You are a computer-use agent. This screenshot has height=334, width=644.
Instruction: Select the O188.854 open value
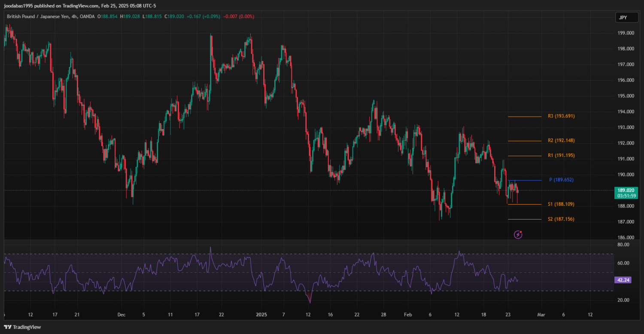click(108, 16)
